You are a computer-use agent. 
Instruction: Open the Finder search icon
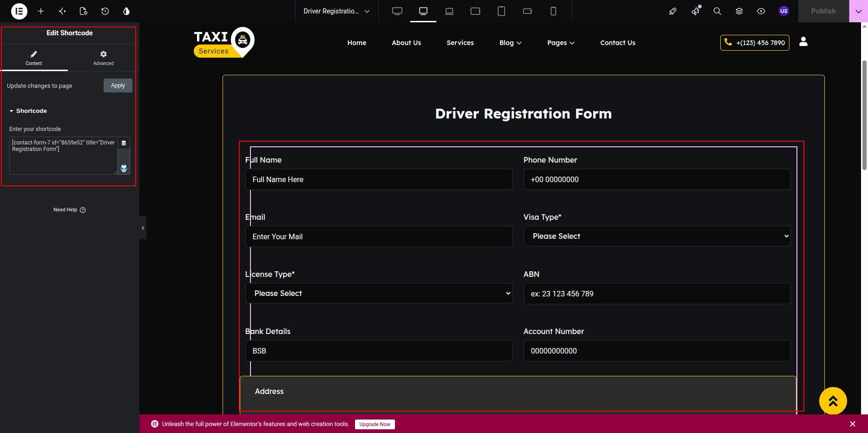coord(717,11)
